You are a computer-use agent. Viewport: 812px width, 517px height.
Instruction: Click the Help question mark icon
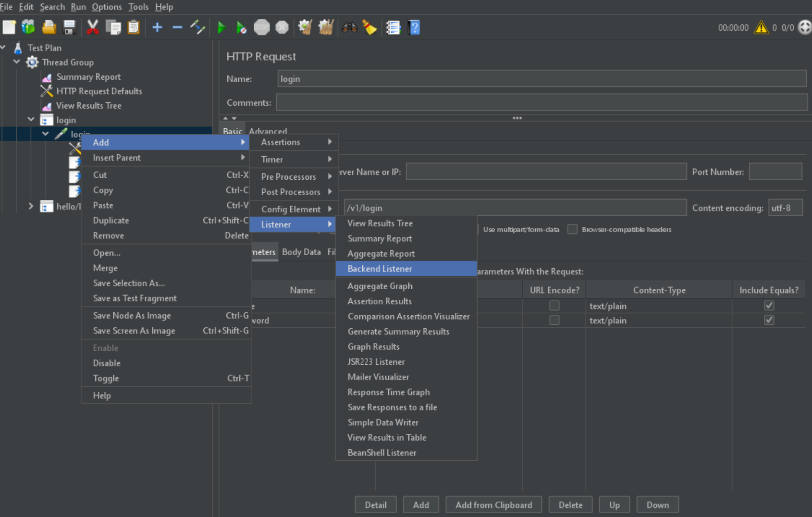414,27
